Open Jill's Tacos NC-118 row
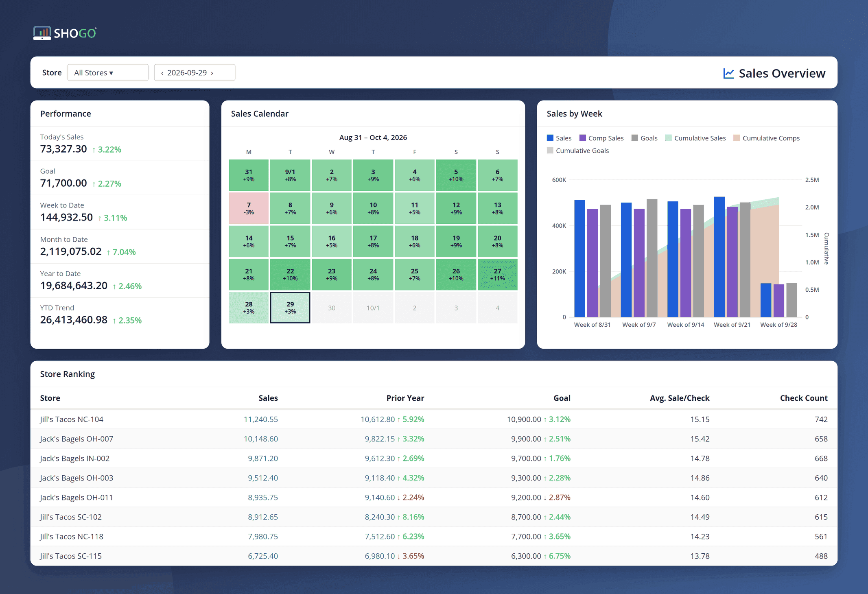Screen dimensions: 868x594 click(x=434, y=536)
